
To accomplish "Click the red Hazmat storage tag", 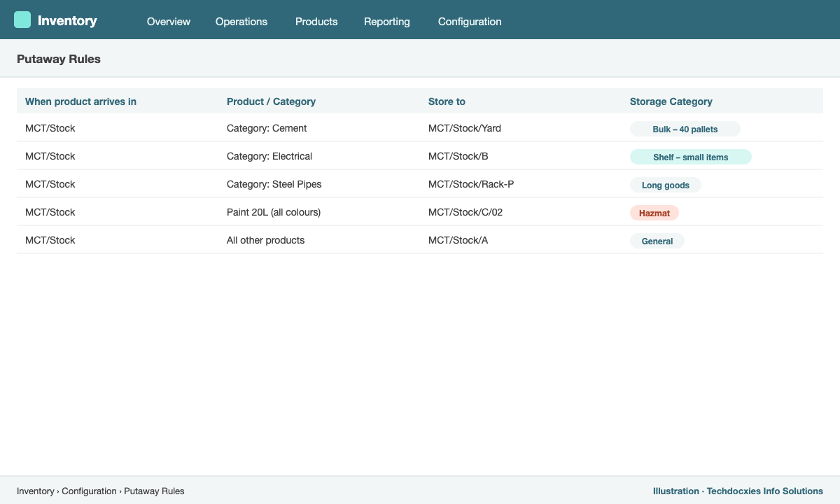I will (x=654, y=213).
